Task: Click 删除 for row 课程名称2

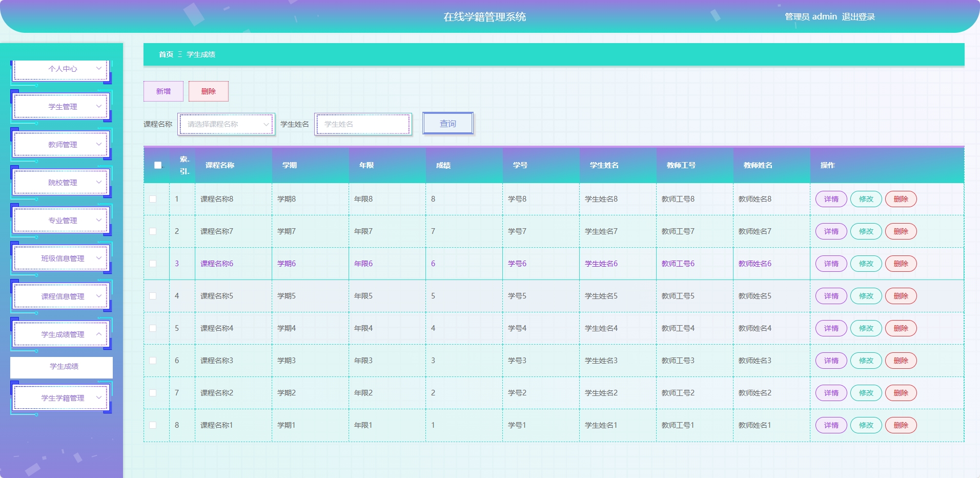Action: [x=901, y=393]
